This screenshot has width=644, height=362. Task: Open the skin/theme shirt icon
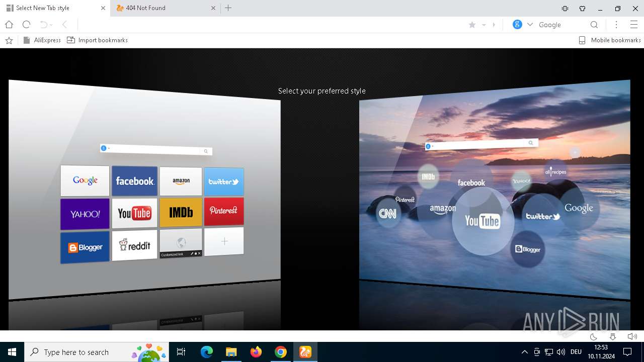coord(583,9)
